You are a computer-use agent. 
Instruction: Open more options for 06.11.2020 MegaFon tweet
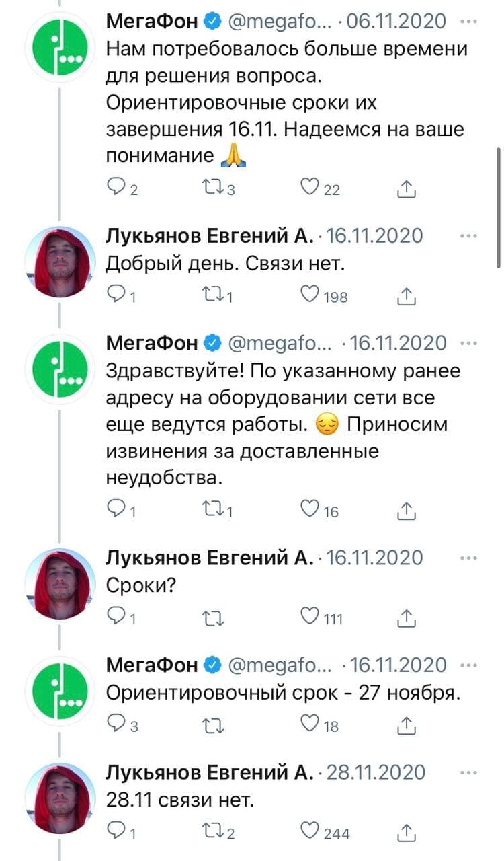tap(468, 22)
